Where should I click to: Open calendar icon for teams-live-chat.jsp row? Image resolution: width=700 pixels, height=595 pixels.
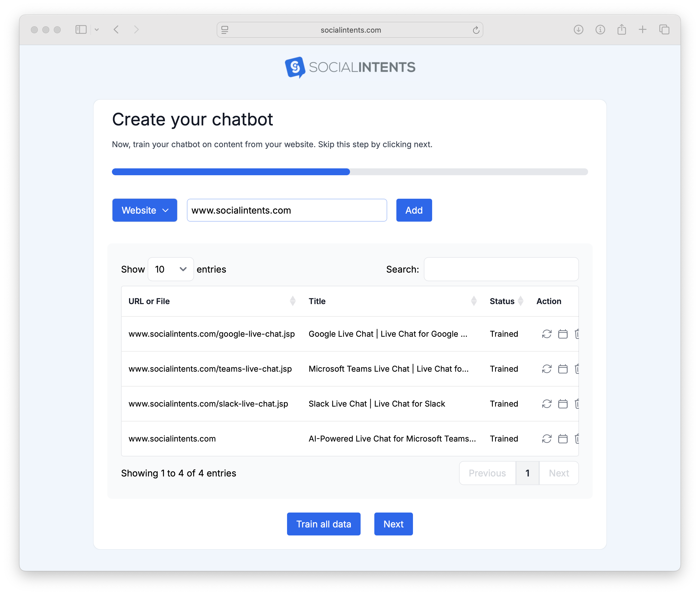pos(563,369)
